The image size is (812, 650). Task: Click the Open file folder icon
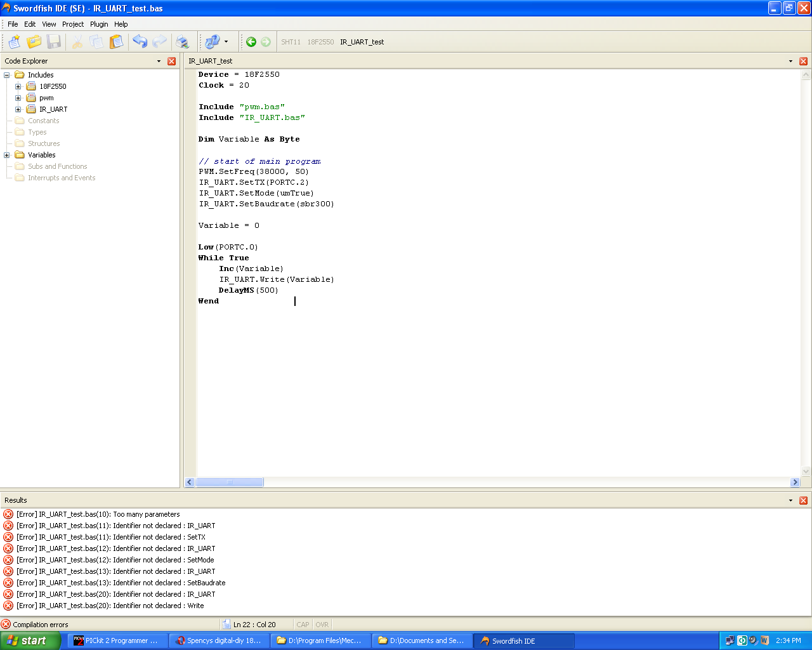34,42
